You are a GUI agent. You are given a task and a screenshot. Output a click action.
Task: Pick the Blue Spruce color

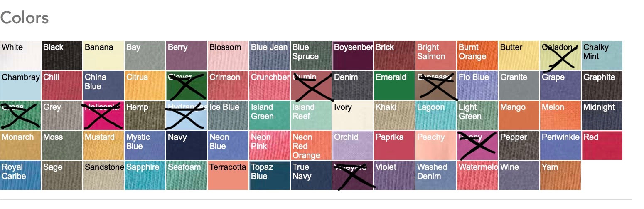pyautogui.click(x=311, y=55)
